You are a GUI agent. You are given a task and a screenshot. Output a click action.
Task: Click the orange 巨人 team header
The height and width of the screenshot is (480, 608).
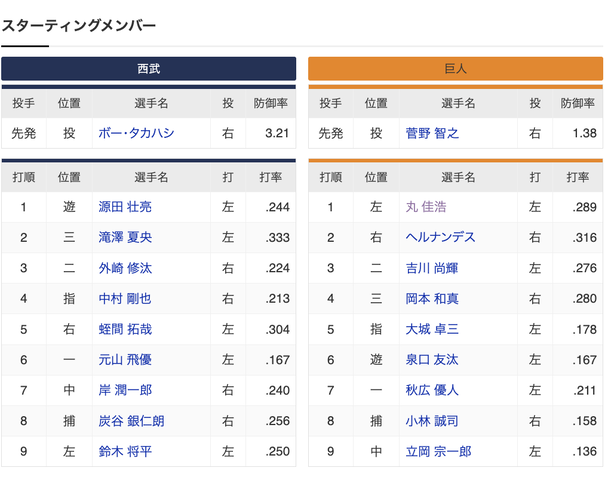pos(456,69)
